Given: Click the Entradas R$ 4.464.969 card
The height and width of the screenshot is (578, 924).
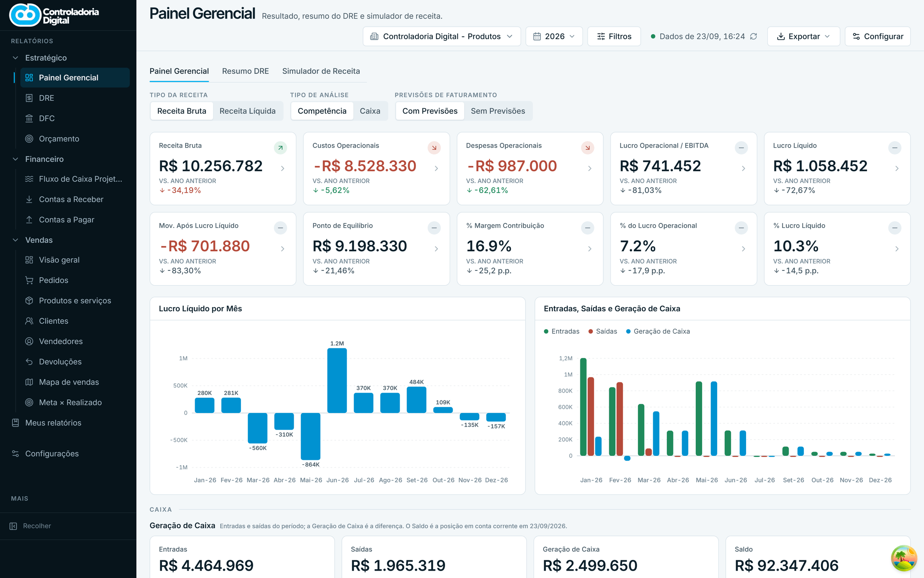Looking at the screenshot, I should [x=242, y=557].
